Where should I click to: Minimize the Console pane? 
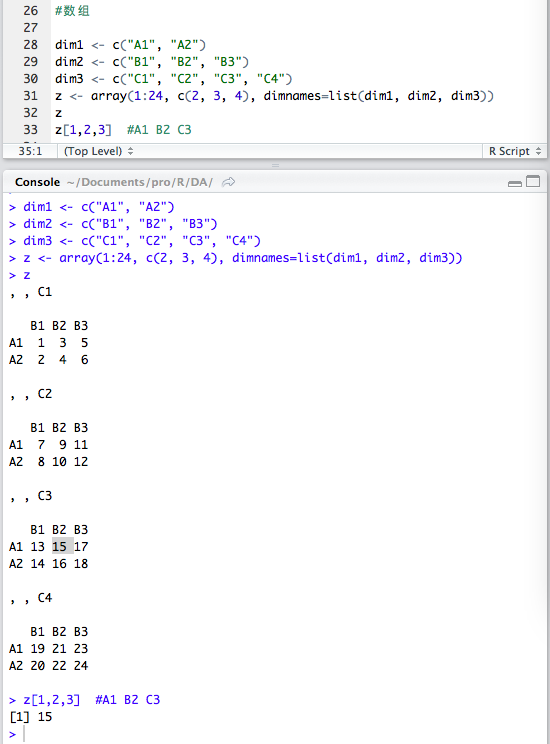(515, 183)
